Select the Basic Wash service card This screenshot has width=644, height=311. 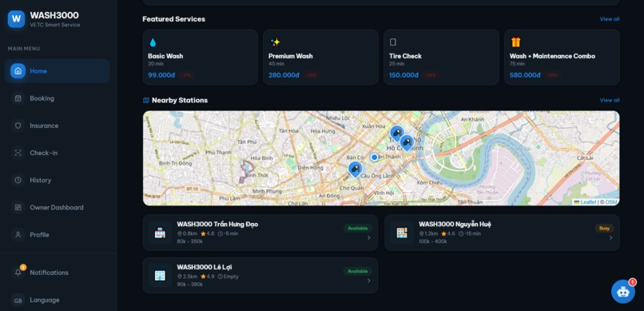coord(200,57)
